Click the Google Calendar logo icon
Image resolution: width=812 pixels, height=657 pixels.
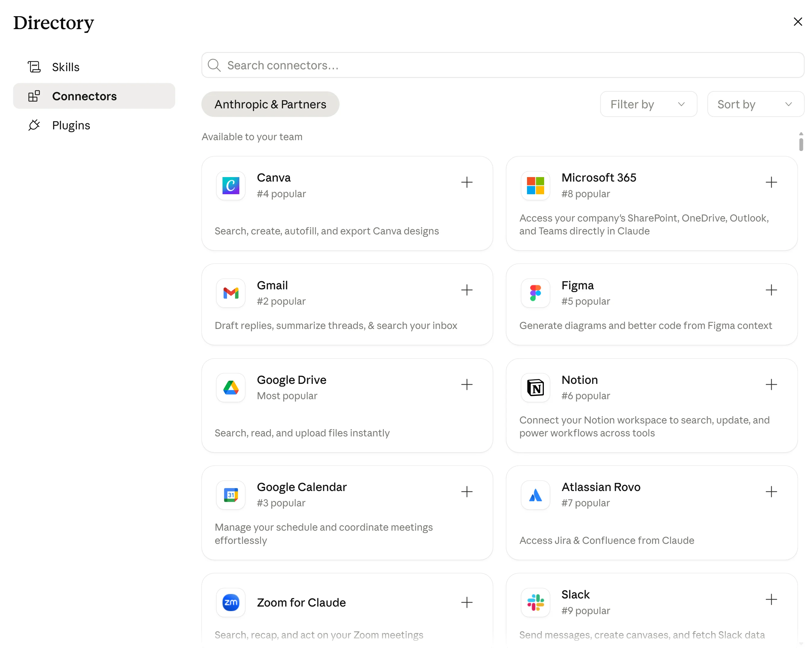231,495
